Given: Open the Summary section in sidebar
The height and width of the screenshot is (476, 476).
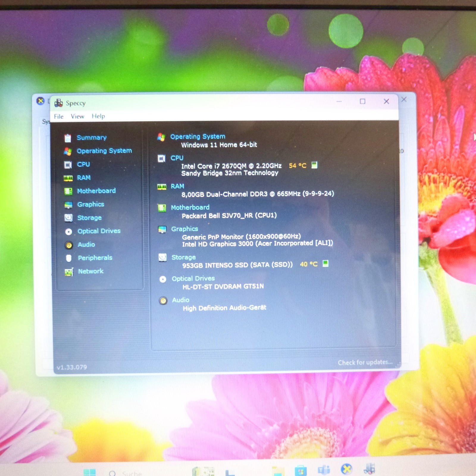Looking at the screenshot, I should pos(92,137).
